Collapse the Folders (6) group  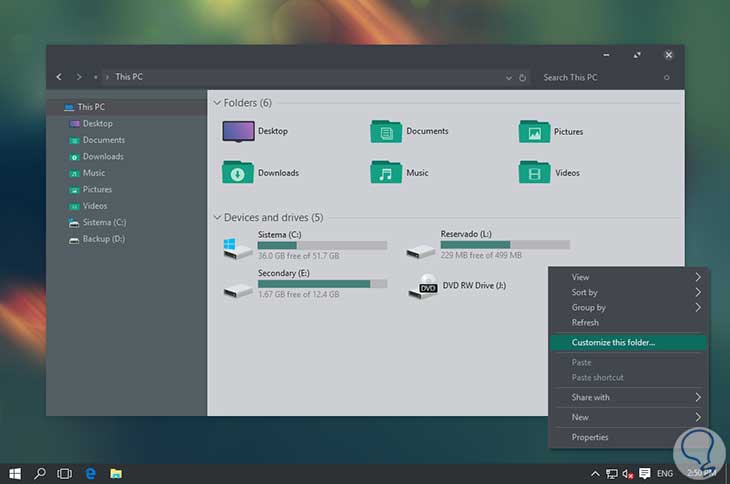[x=217, y=102]
